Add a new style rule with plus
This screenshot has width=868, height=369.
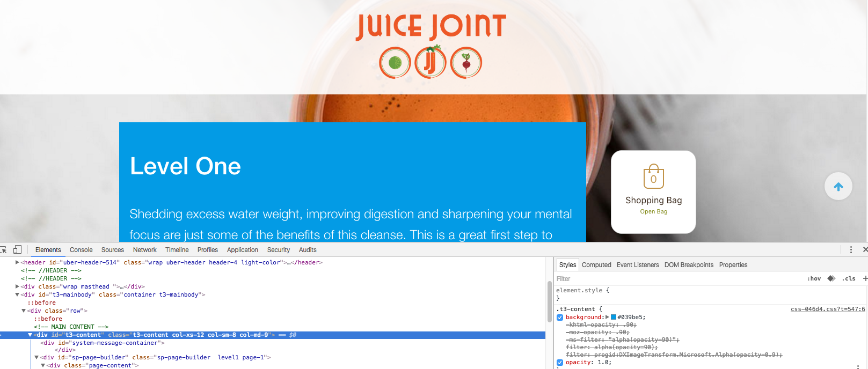tap(865, 278)
